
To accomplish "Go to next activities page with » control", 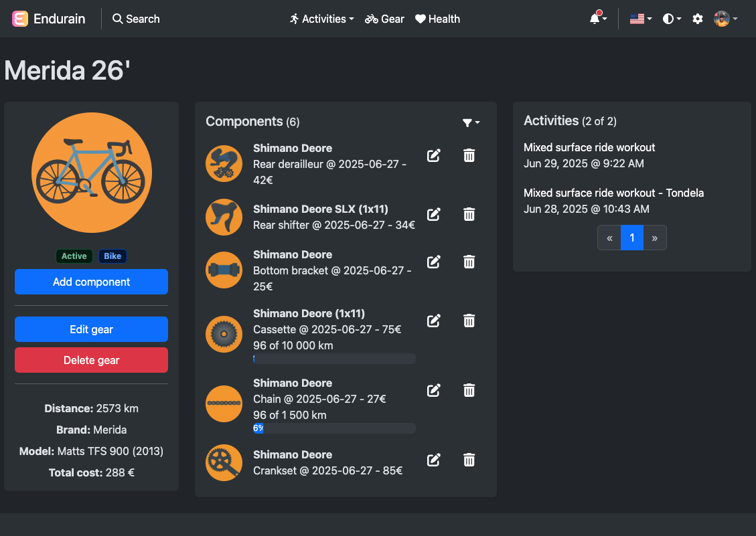I will coord(655,238).
